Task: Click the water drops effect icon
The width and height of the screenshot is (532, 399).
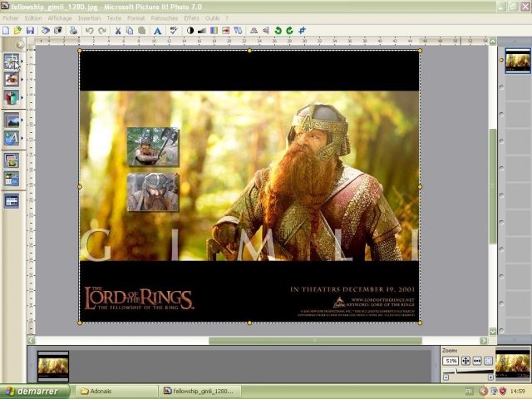Action: point(239,31)
